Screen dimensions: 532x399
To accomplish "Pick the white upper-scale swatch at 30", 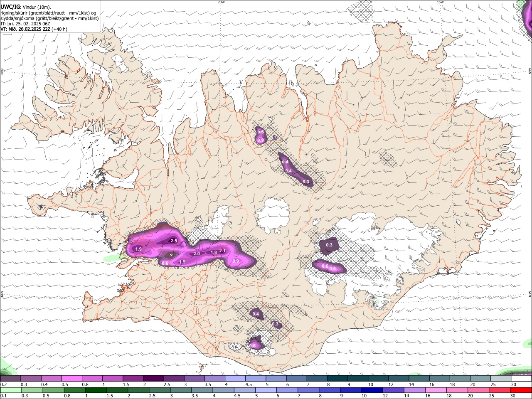I will pos(522,378).
